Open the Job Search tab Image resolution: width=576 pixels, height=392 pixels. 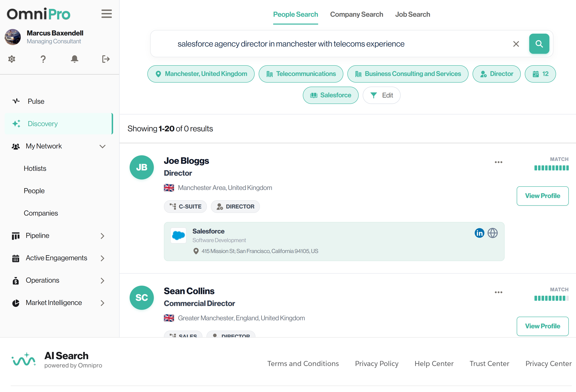[x=412, y=14]
